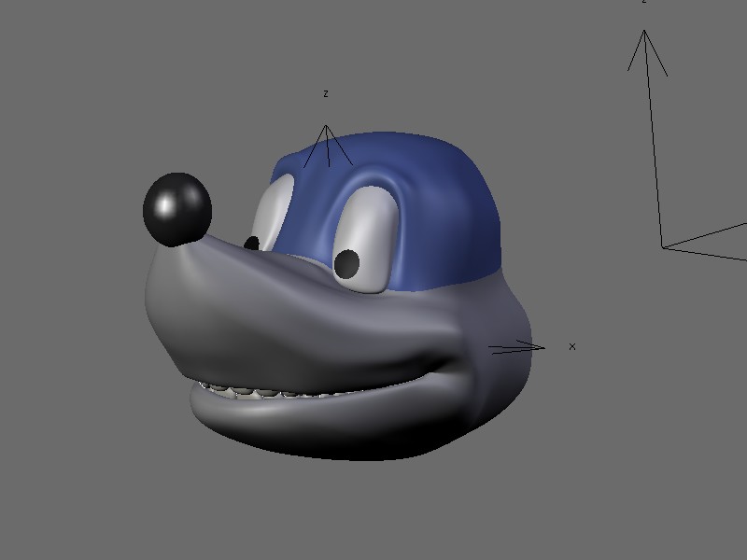
Task: Click the 'z' axis label above the head
Action: pos(326,94)
